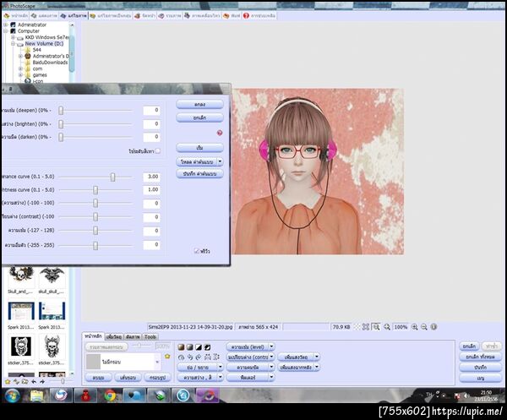Screen dimensions: 507x420
Task: Click the negative invert icon
Action: pos(207,347)
